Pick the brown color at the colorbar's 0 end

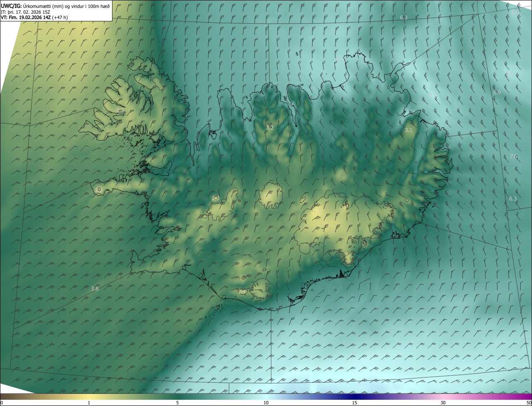2,397
